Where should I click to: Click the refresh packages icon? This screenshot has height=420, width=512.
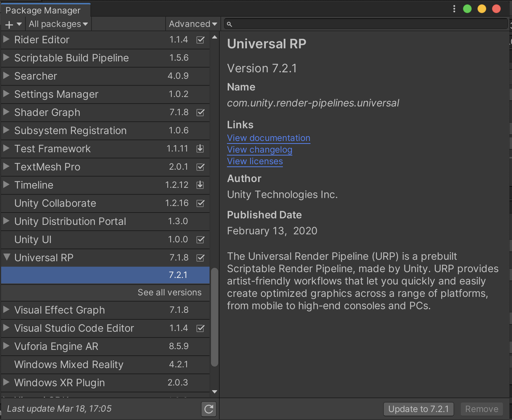click(208, 409)
